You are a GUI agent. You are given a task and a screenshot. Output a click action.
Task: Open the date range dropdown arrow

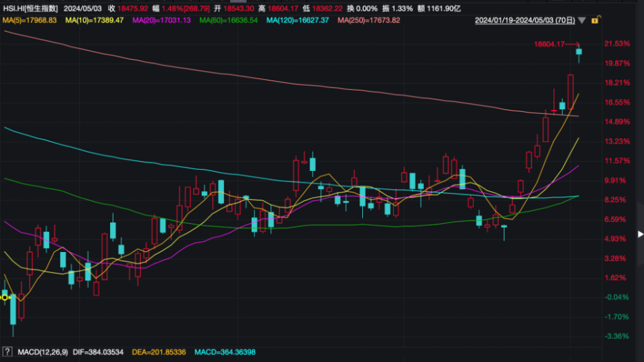tap(582, 21)
